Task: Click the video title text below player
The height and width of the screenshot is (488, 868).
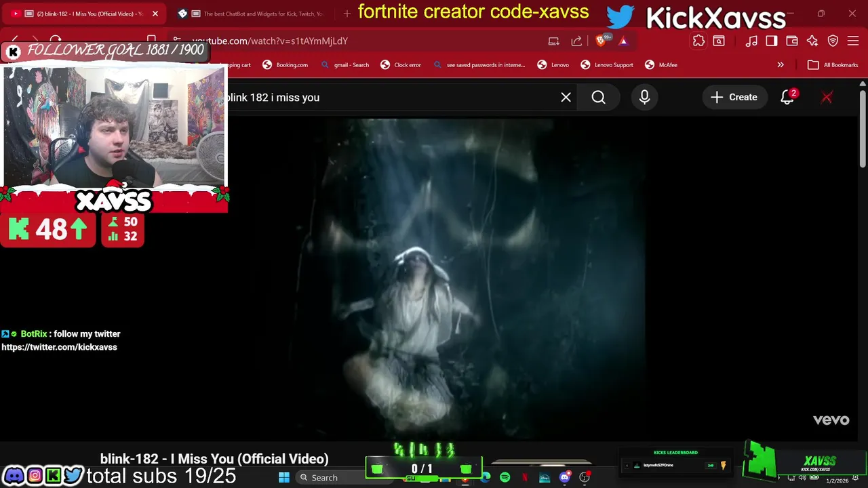Action: coord(214,459)
